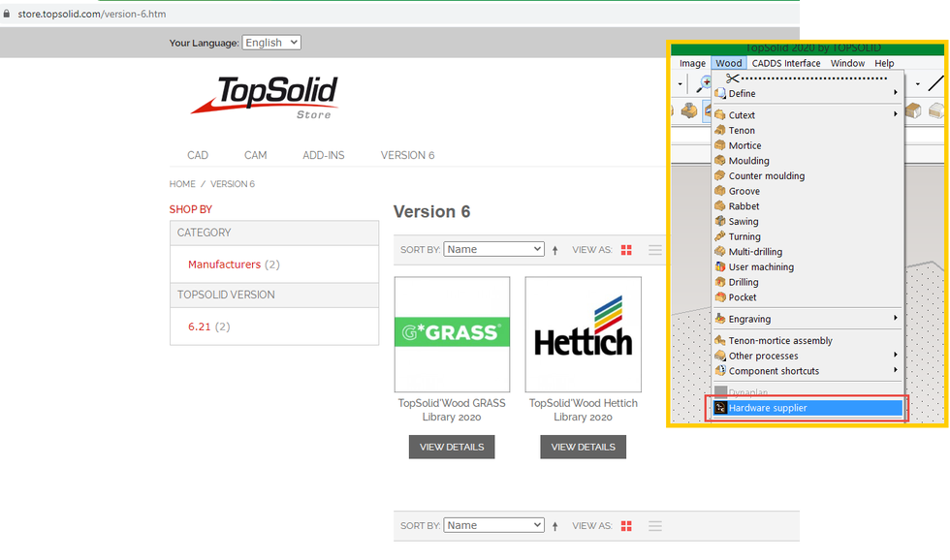Tear off the Wood menu via scissors line
Image resolution: width=950 pixels, height=560 pixels.
807,78
